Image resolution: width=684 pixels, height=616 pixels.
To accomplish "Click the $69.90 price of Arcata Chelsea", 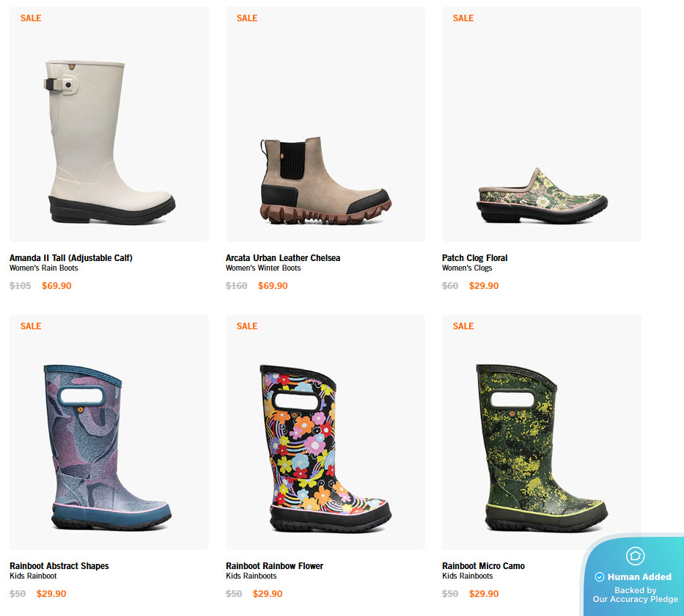I will [x=273, y=286].
